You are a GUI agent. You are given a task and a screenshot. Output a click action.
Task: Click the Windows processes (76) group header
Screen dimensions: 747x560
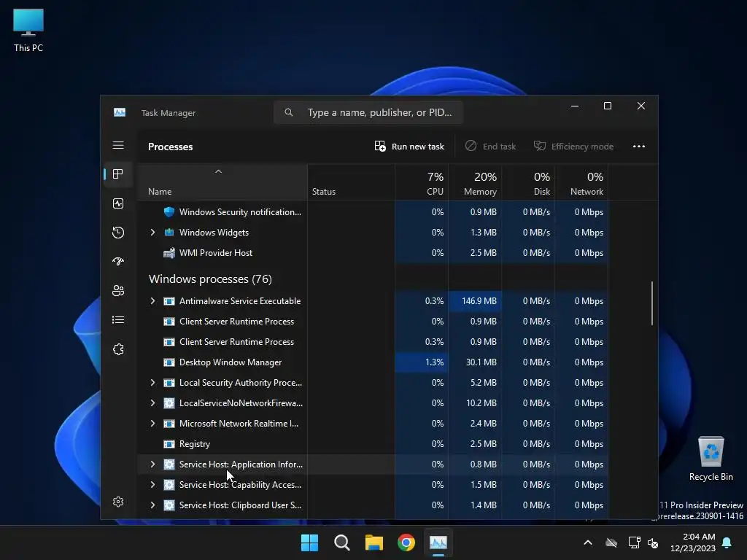click(210, 279)
